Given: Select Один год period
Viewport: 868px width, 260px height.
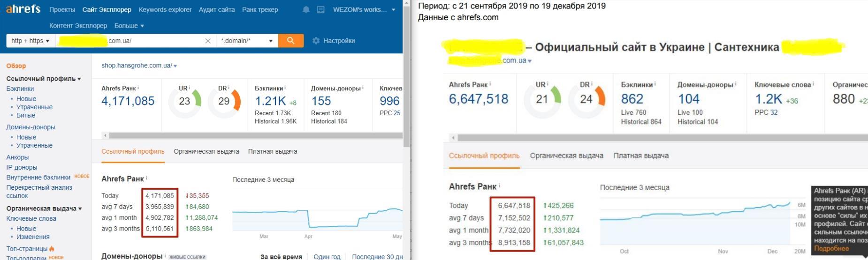Looking at the screenshot, I should click(327, 257).
